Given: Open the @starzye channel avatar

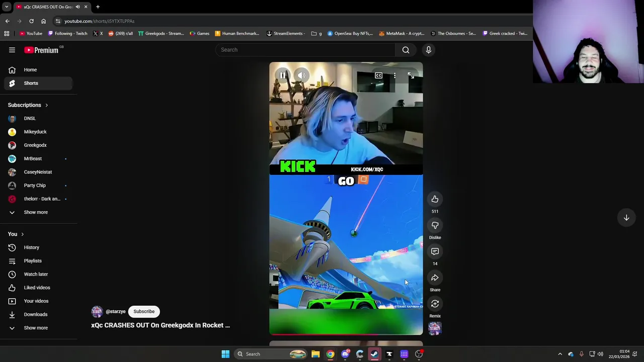Looking at the screenshot, I should [97, 312].
